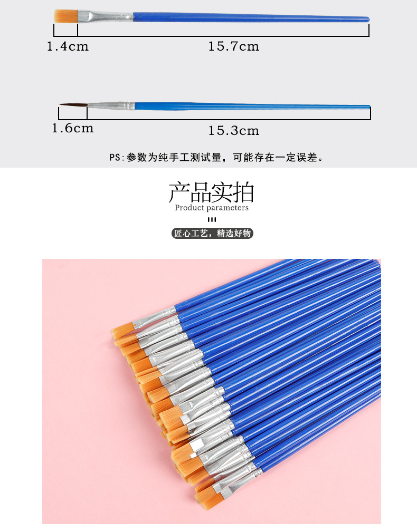Click the 1.4cm measurement label
The image size is (417, 532).
(x=68, y=46)
